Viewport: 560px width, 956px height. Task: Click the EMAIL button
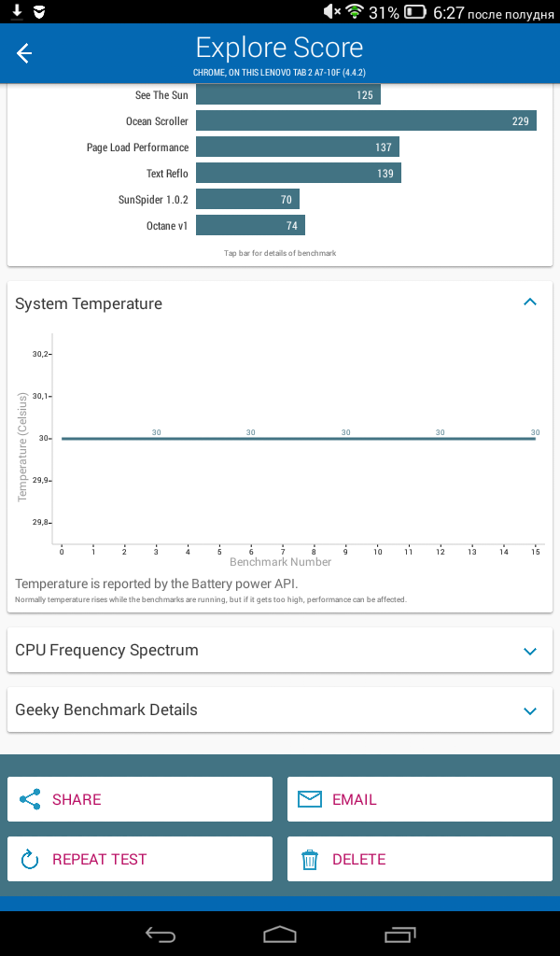[420, 799]
